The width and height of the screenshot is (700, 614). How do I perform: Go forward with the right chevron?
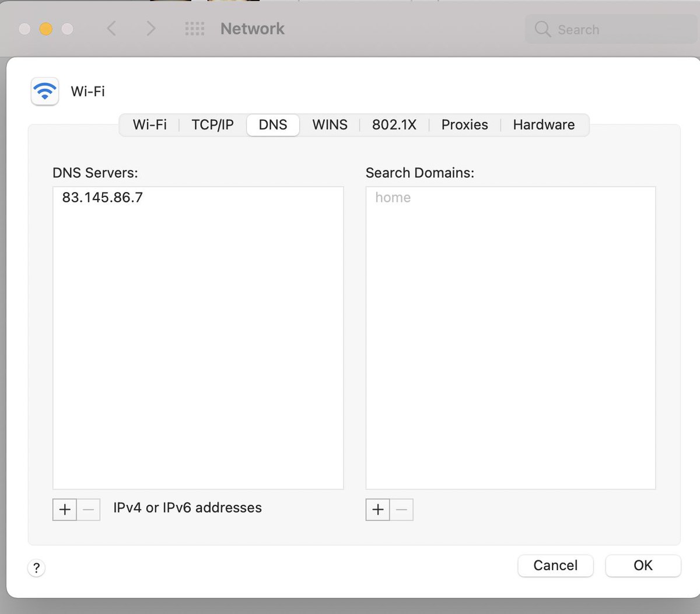(x=151, y=29)
